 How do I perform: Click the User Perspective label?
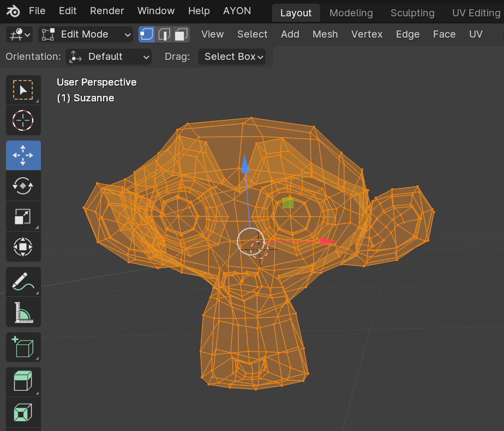coord(97,82)
